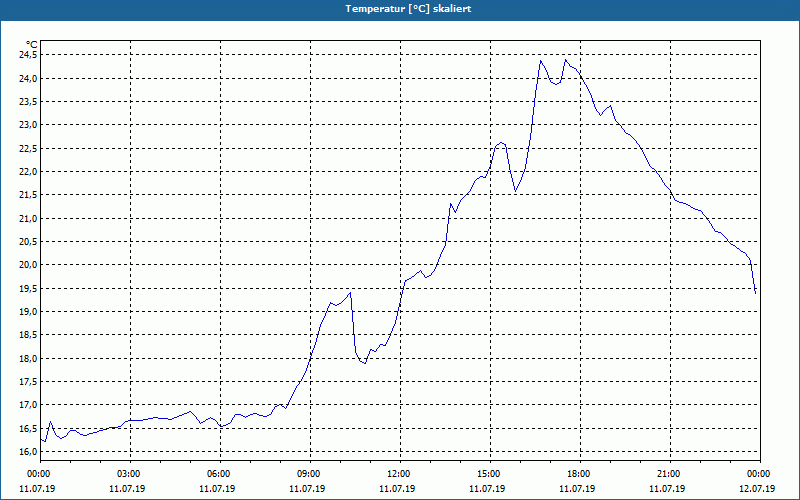
Task: Select the °C unit label above y-axis
Action: (x=31, y=45)
